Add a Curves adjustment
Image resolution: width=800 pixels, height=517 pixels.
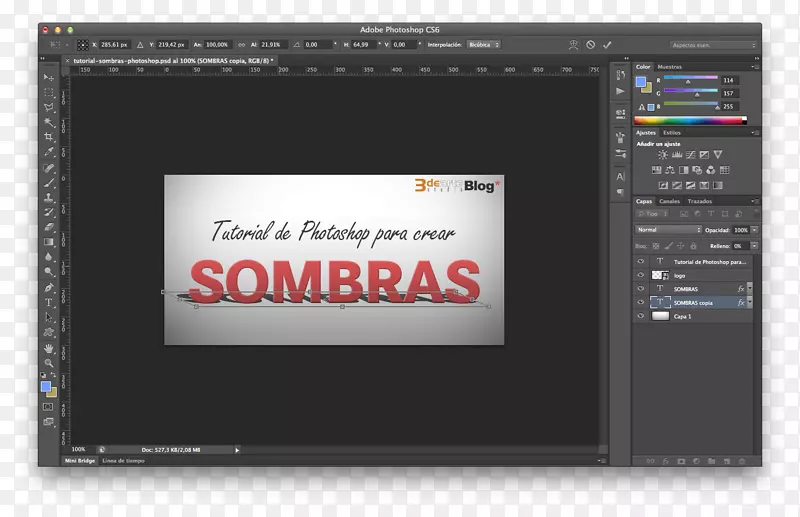coord(691,155)
